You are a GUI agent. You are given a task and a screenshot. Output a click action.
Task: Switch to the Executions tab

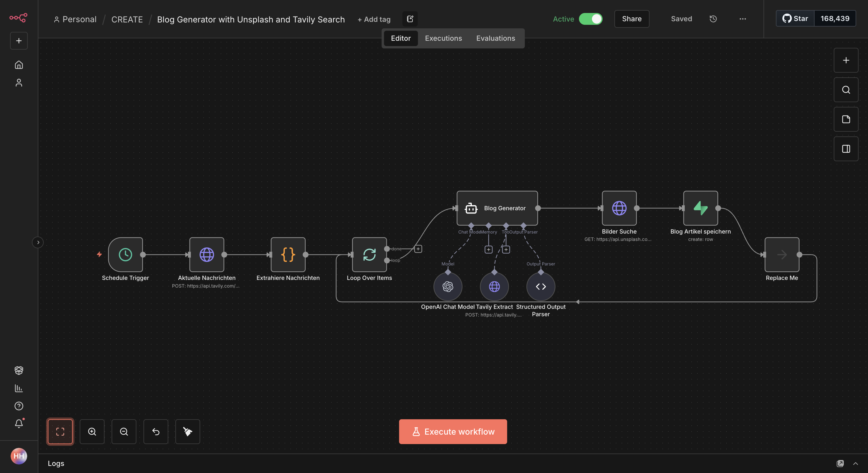(443, 38)
